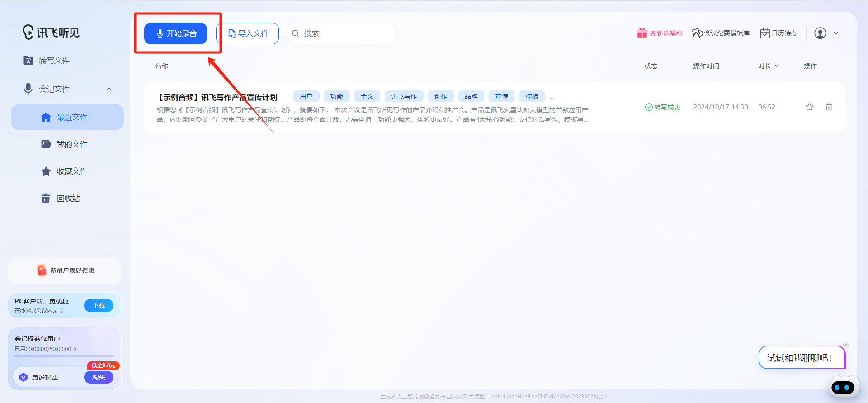The height and width of the screenshot is (403, 868).
Task: Click the 转写成功 status check icon
Action: tap(649, 107)
